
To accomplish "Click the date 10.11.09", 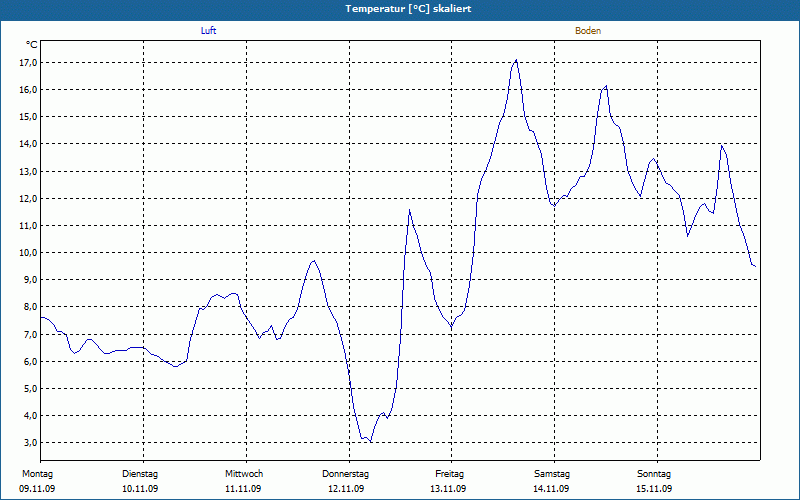I will click(140, 489).
